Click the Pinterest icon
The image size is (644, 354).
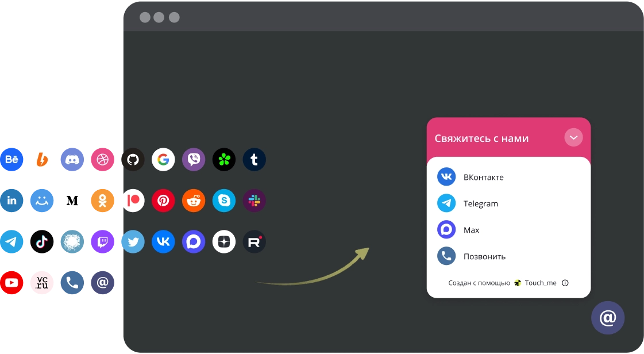click(163, 201)
